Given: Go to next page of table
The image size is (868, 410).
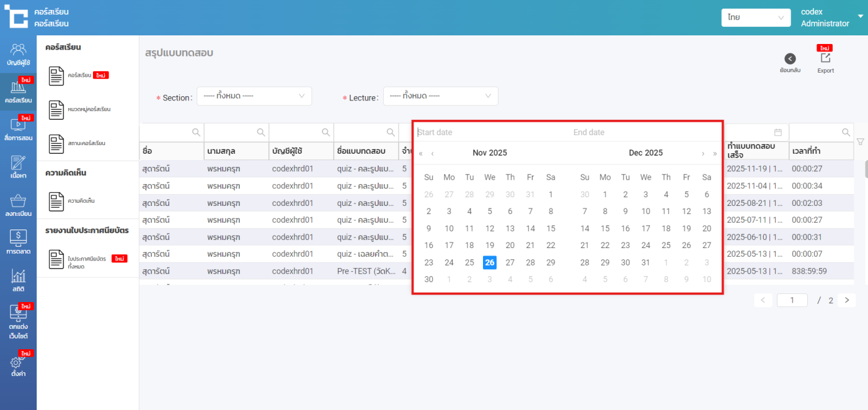Looking at the screenshot, I should pos(846,300).
